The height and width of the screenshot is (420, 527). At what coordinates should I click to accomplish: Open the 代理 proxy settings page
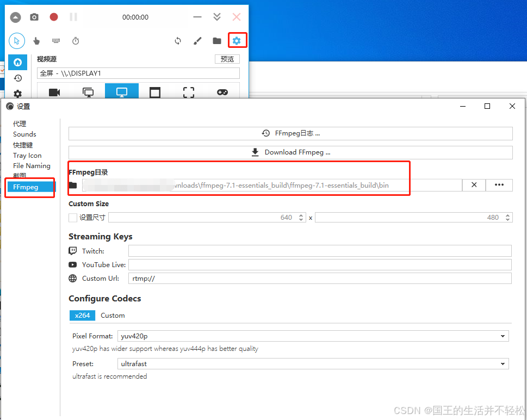[x=20, y=123]
